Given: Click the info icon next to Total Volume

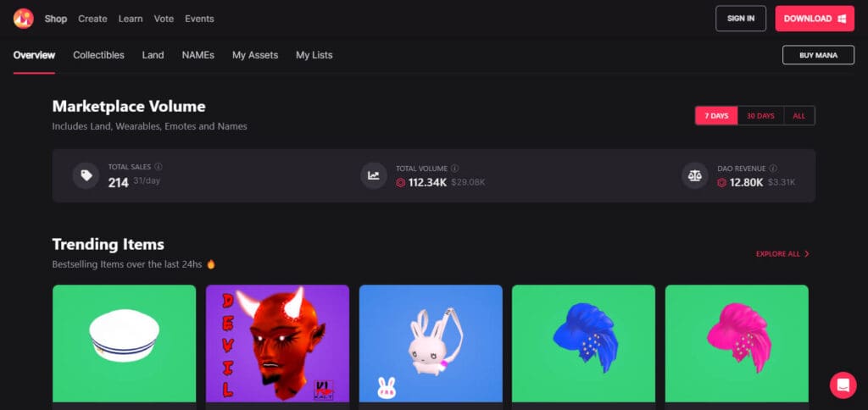Looking at the screenshot, I should pyautogui.click(x=455, y=169).
